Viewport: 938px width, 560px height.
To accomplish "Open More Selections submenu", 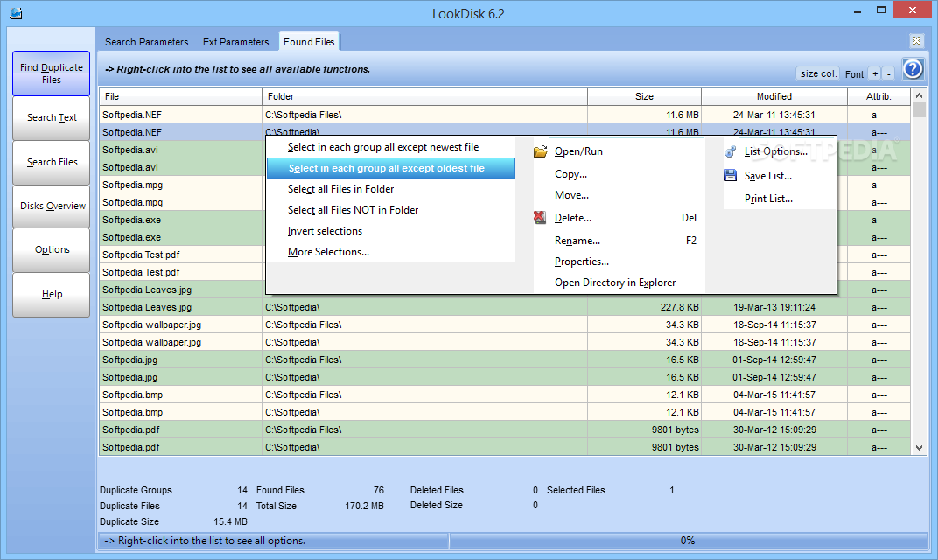I will coord(326,251).
